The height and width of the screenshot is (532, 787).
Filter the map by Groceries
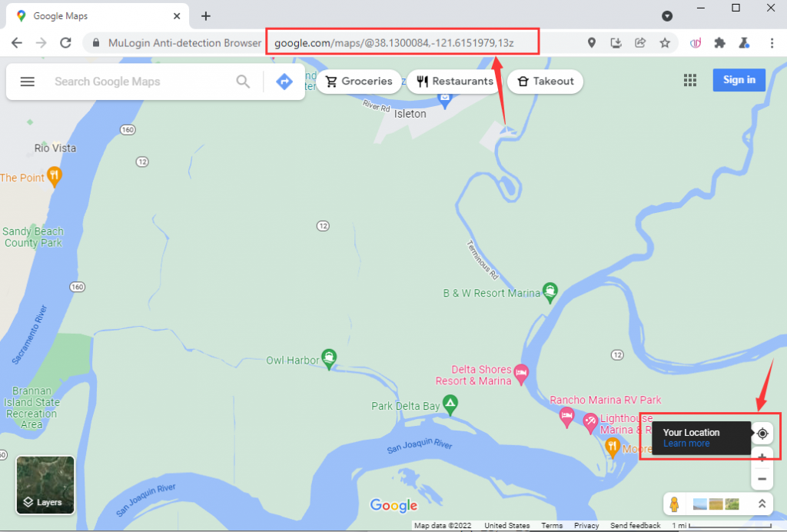359,81
